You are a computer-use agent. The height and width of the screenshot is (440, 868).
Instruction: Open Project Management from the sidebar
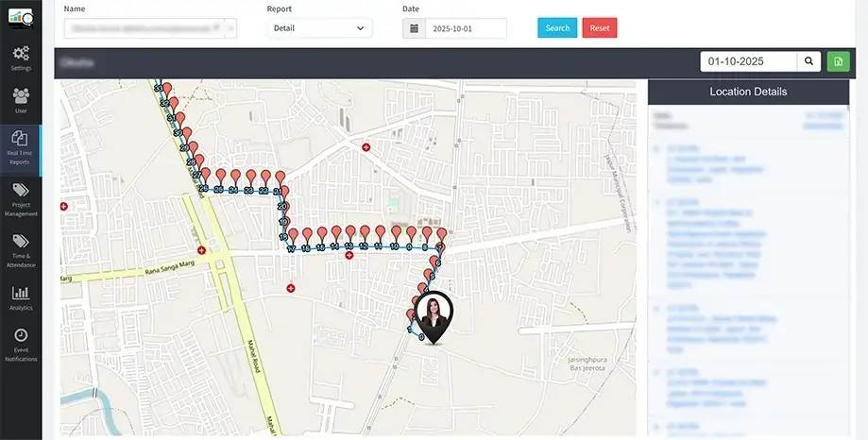[x=21, y=199]
